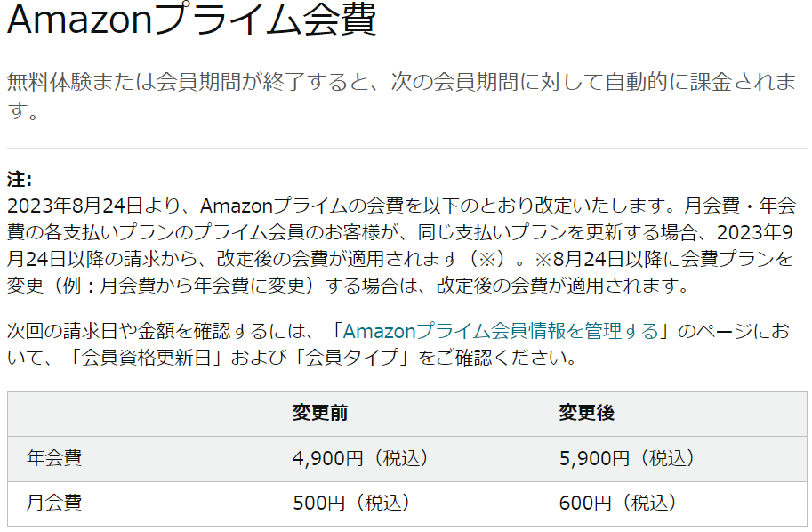This screenshot has height=532, width=812.
Task: Click the bold 注: label
Action: pos(20,179)
